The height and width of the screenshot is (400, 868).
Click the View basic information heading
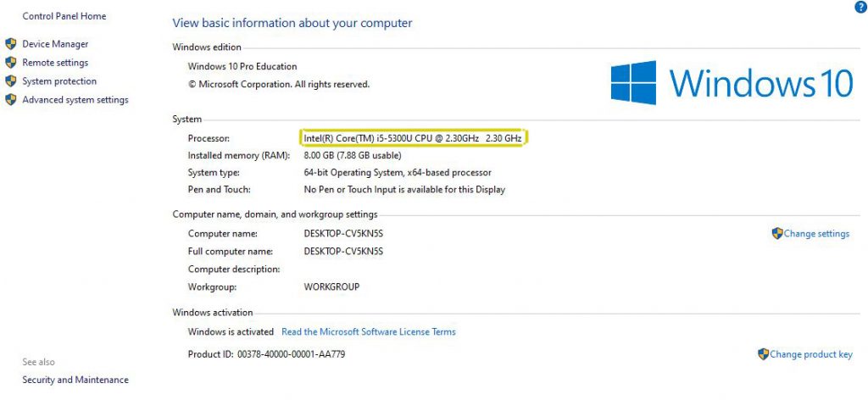tap(292, 23)
